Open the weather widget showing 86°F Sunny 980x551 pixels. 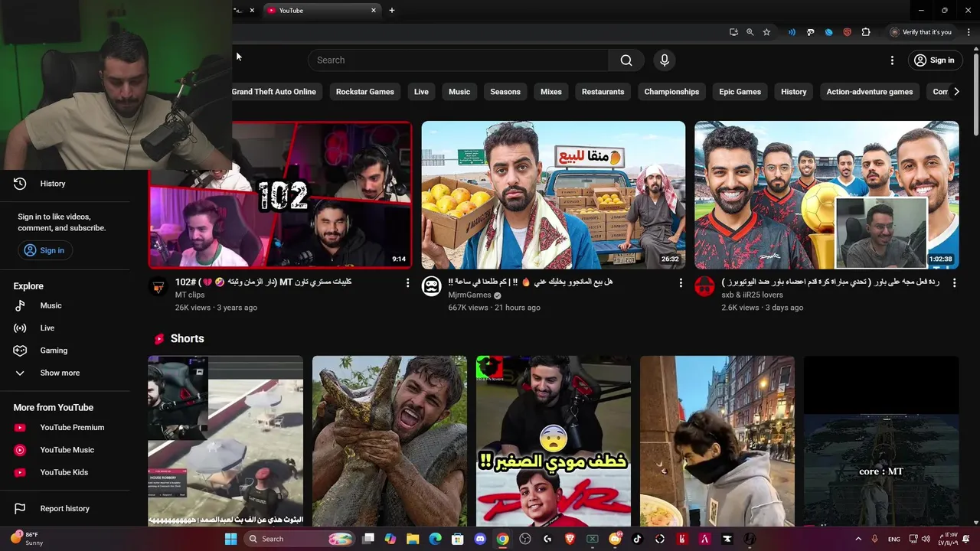click(x=27, y=539)
